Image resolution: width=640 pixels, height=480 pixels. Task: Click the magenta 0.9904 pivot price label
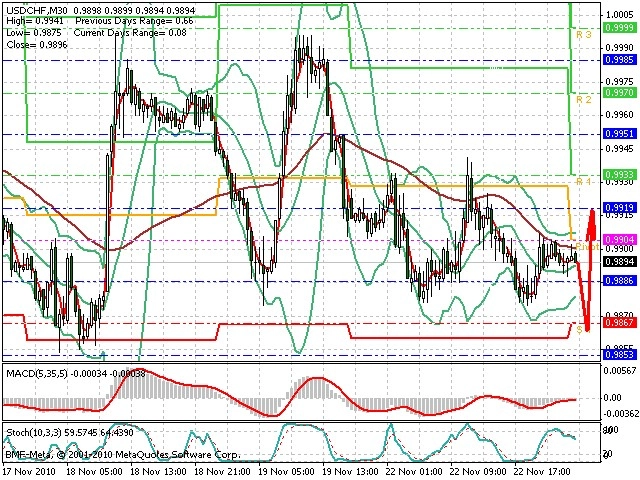click(620, 240)
